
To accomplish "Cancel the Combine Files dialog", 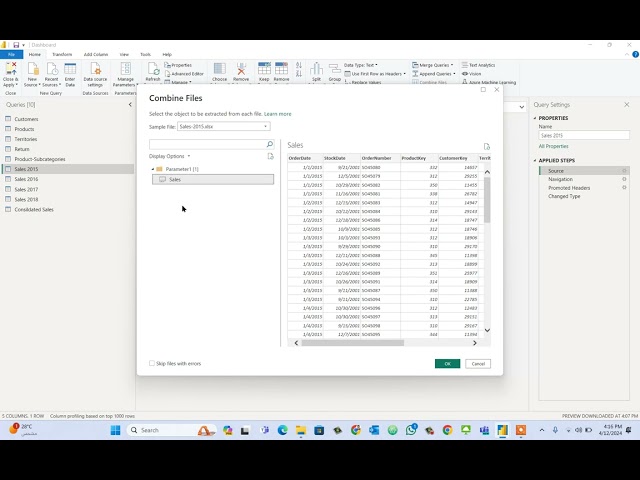I will [x=478, y=364].
